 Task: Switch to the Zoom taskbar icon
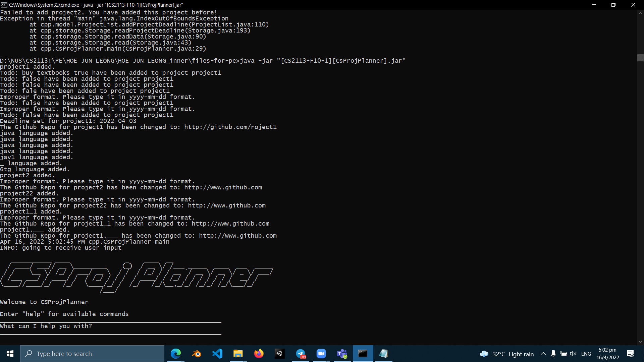[321, 354]
